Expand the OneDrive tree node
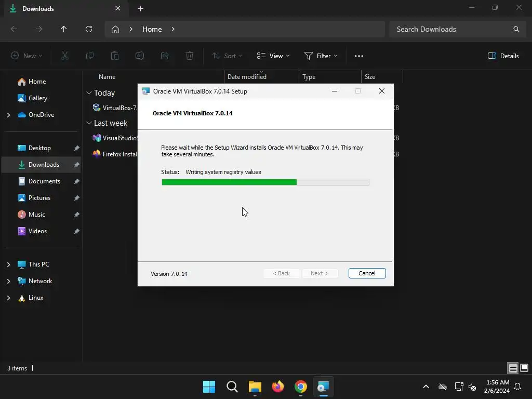Screen dimensions: 532x399 [x=8, y=115]
